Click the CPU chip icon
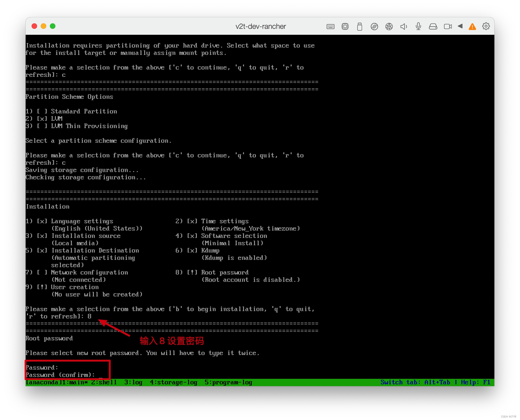Viewport: 520px width, 420px height. 345,26
